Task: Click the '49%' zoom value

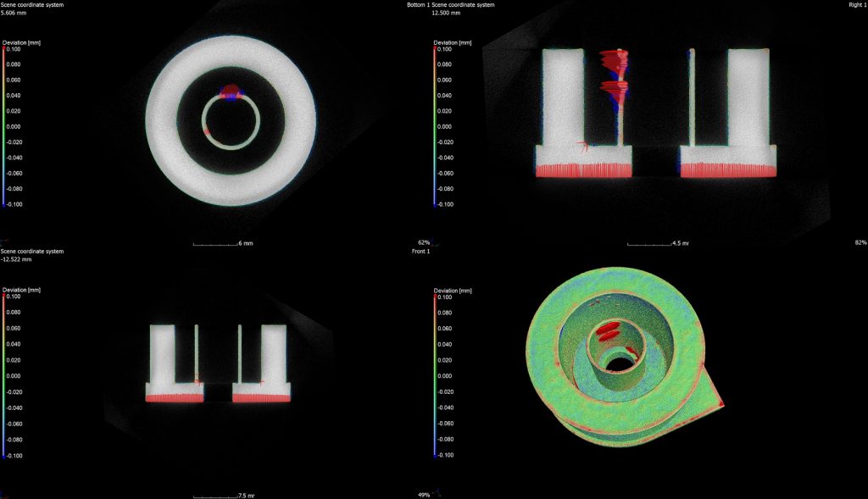Action: (x=424, y=495)
